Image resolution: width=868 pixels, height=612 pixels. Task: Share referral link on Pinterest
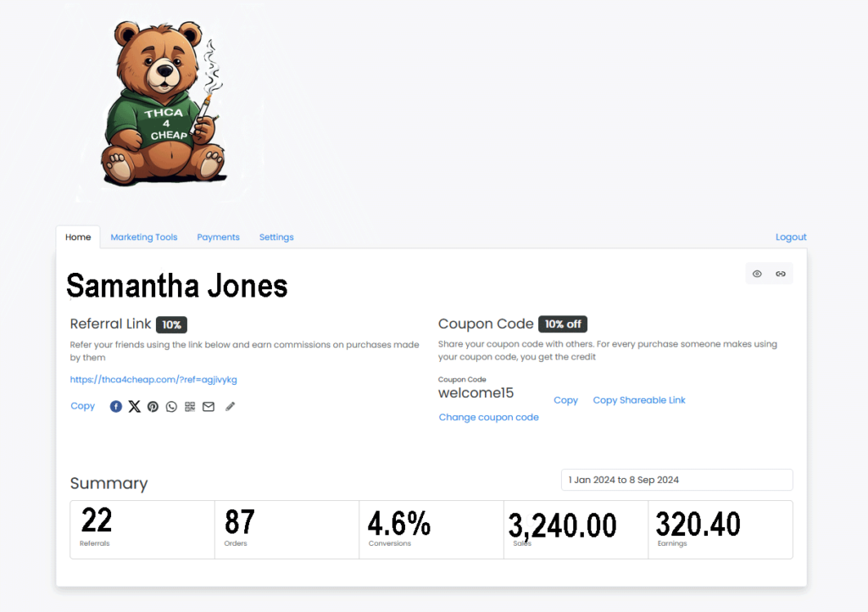pos(153,407)
